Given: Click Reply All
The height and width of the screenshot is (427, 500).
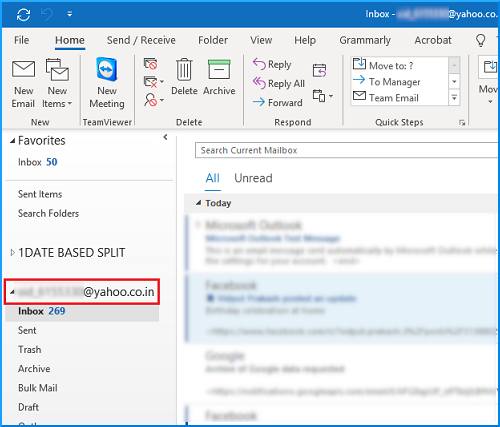Looking at the screenshot, I should (x=279, y=83).
